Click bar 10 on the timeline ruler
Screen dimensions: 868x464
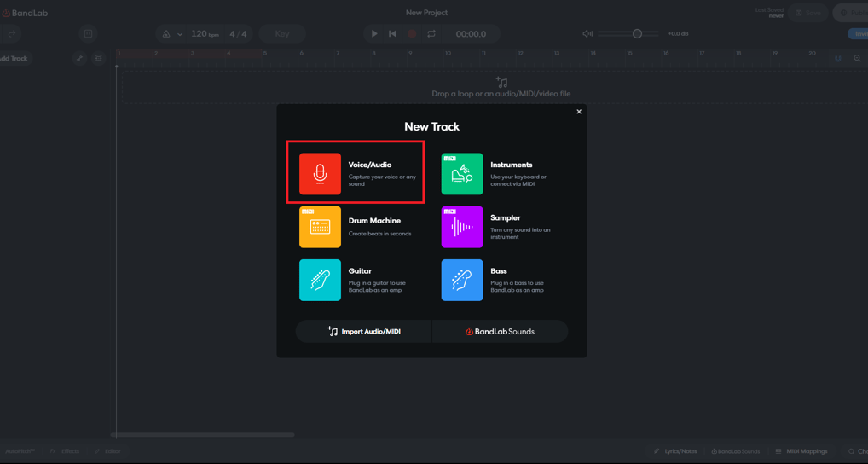point(448,53)
